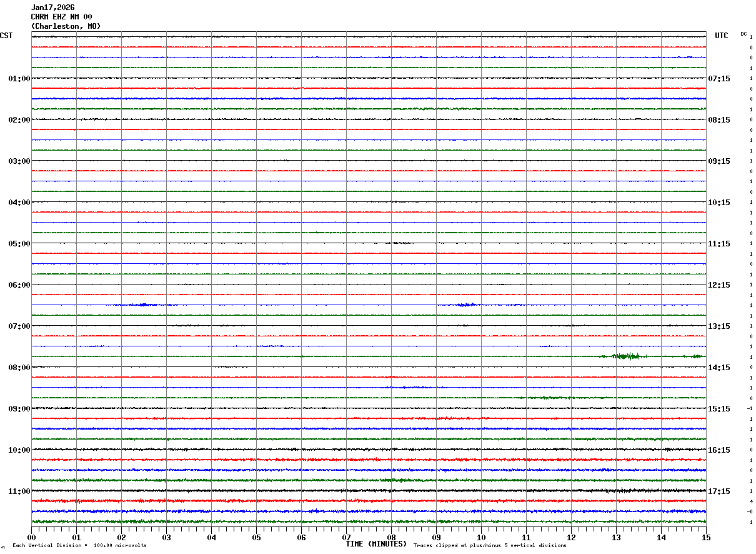Click the minute 15 tick on the time axis
The height and width of the screenshot is (554, 756).
(x=705, y=537)
